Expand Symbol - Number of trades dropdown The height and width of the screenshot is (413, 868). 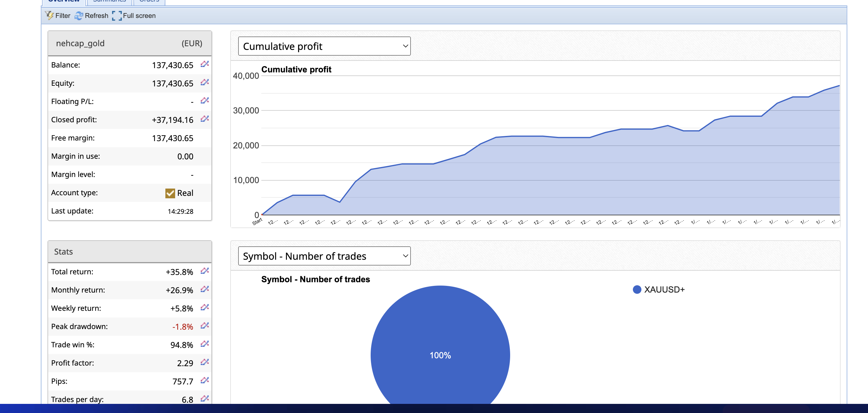[324, 256]
